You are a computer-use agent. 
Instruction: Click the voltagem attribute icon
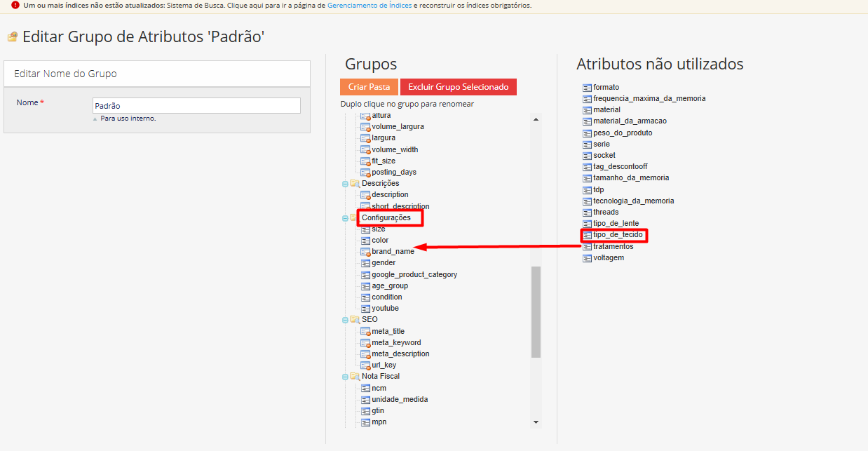pos(587,258)
